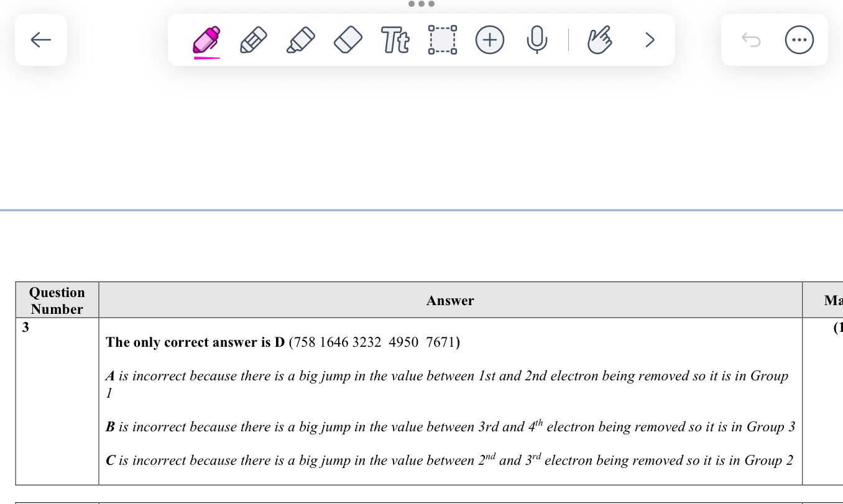This screenshot has width=843, height=504.
Task: Choose the highlighter tool
Action: click(300, 40)
